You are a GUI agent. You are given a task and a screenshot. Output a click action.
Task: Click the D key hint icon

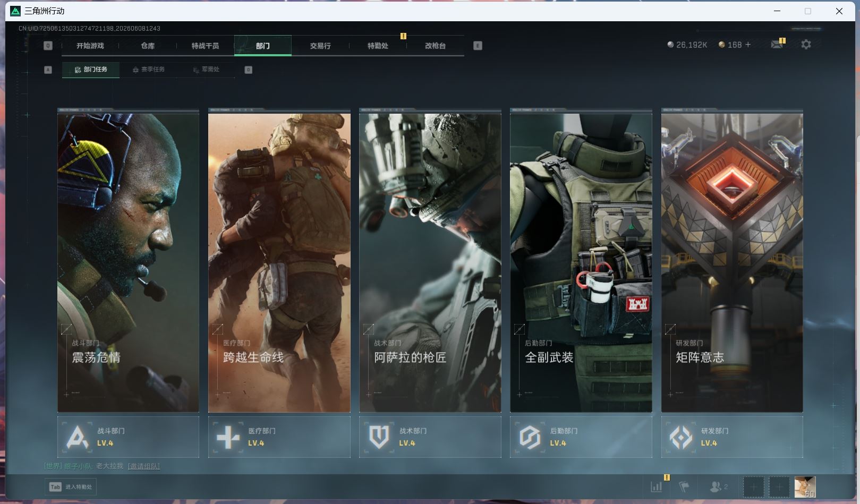[x=248, y=70]
